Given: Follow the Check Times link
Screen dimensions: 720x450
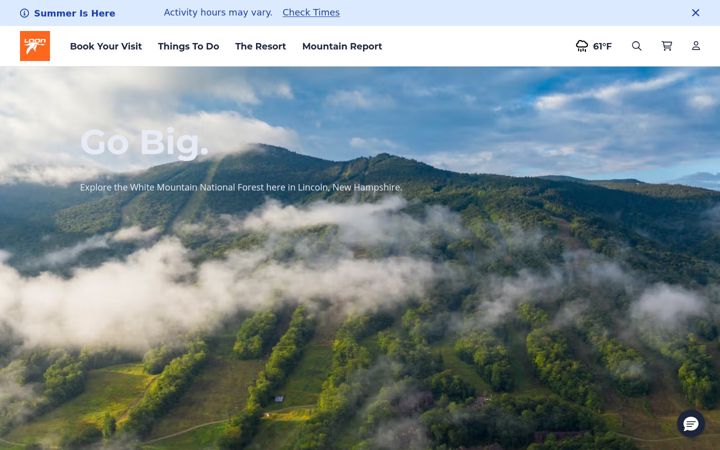Looking at the screenshot, I should tap(311, 12).
